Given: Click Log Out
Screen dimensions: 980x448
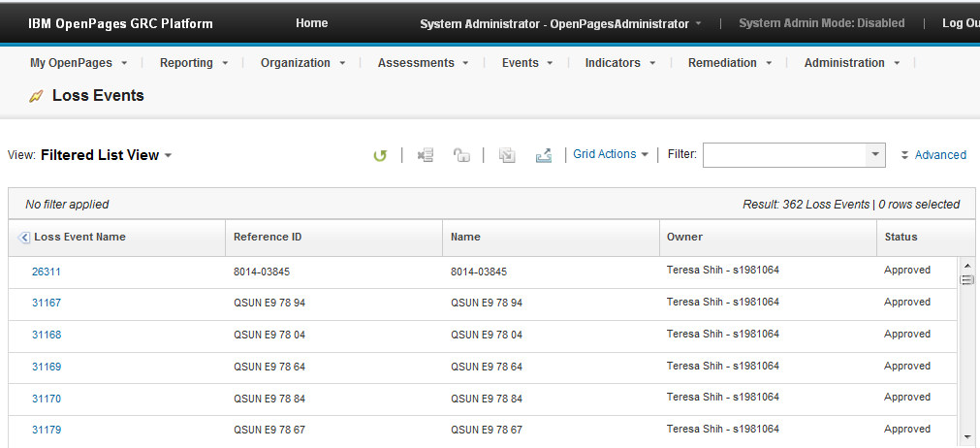Looking at the screenshot, I should 961,23.
